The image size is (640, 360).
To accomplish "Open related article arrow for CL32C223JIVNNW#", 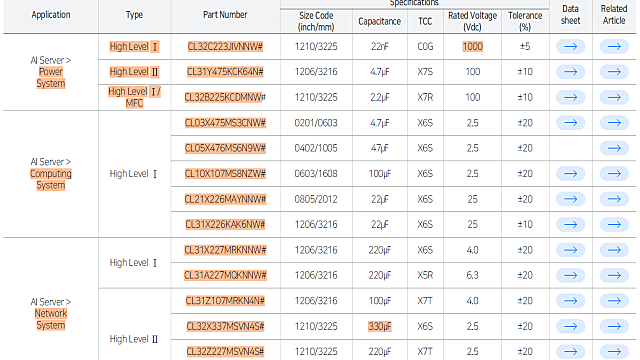I will click(x=614, y=47).
